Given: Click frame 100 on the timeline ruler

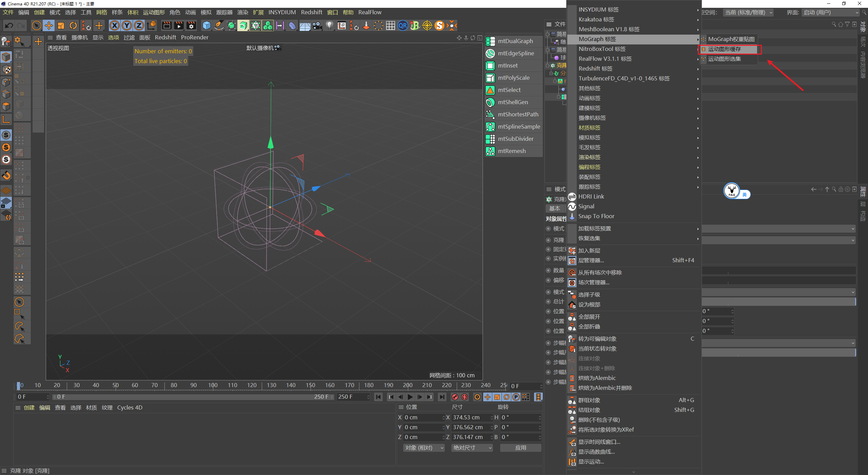Looking at the screenshot, I should tap(213, 385).
